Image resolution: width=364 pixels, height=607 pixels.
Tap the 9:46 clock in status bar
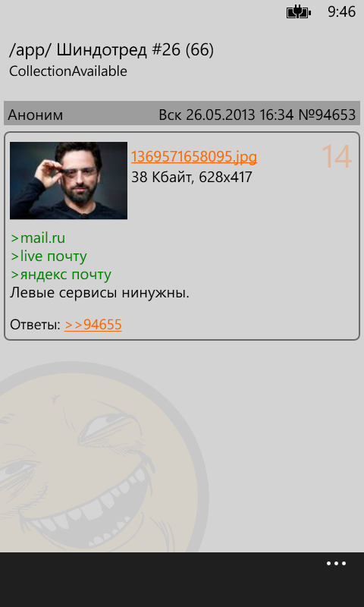(341, 12)
